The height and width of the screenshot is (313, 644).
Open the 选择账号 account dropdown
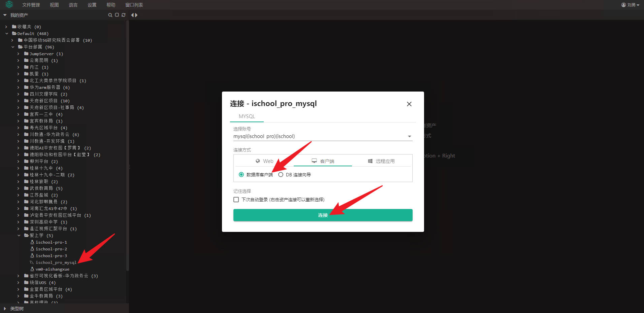tap(322, 136)
